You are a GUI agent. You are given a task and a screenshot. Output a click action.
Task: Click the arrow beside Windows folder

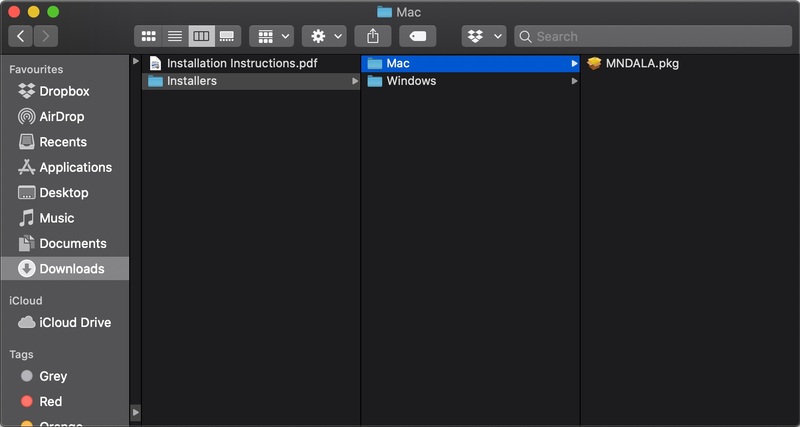pyautogui.click(x=574, y=81)
